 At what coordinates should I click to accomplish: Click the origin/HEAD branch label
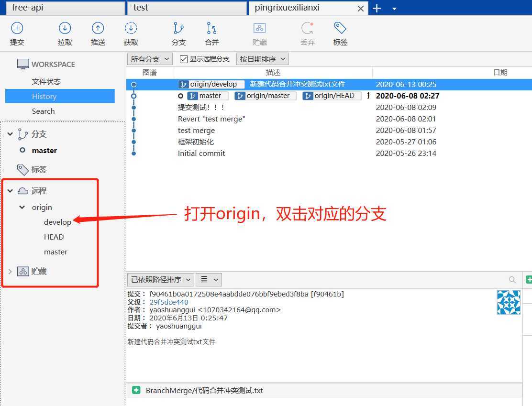(x=332, y=96)
